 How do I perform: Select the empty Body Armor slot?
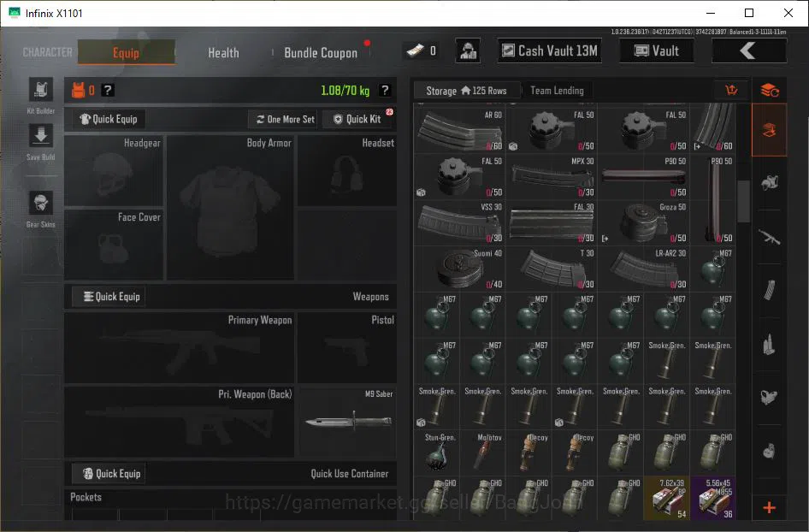tap(231, 208)
